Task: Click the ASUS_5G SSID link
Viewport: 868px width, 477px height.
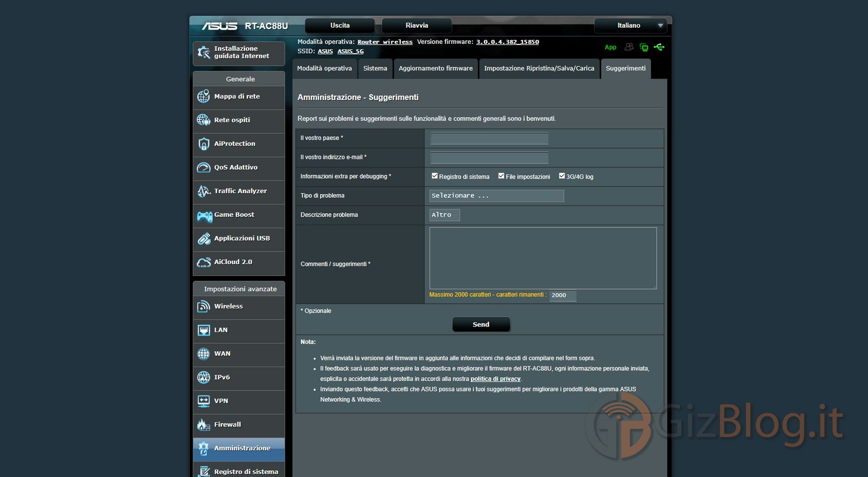Action: coord(350,51)
